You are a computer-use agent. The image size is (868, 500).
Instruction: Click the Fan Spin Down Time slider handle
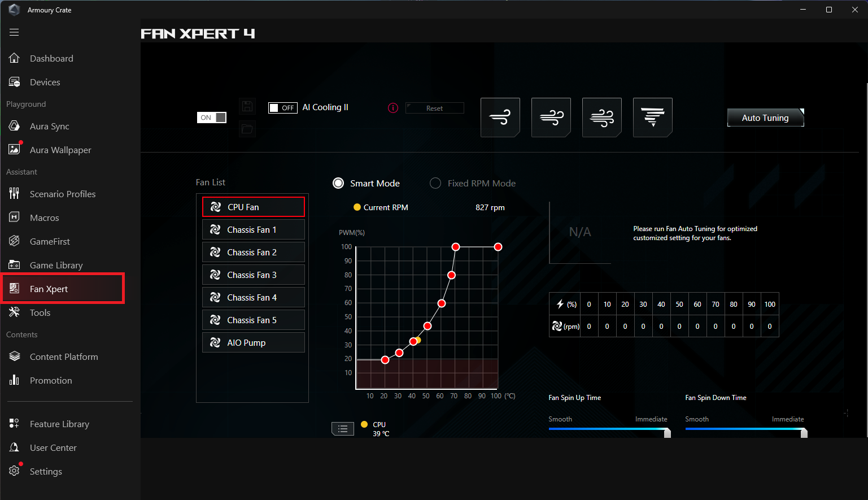click(x=804, y=433)
